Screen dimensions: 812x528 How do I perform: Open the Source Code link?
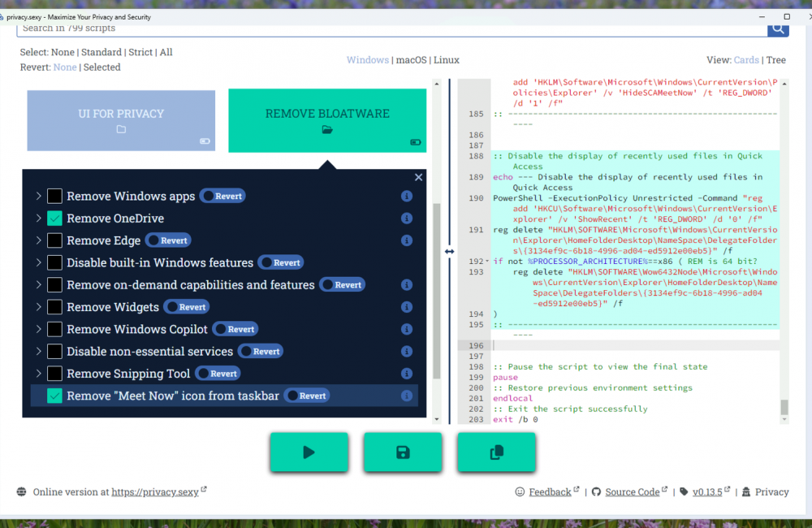click(632, 491)
